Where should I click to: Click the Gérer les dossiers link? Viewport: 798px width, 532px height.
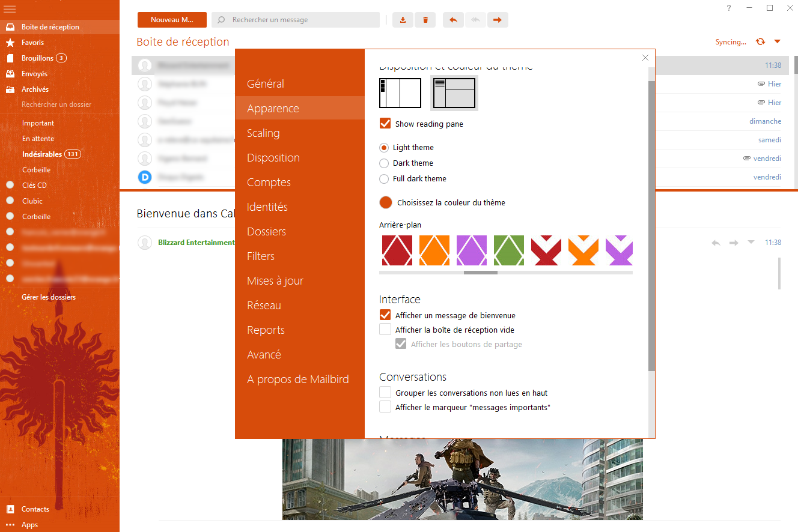[x=49, y=297]
